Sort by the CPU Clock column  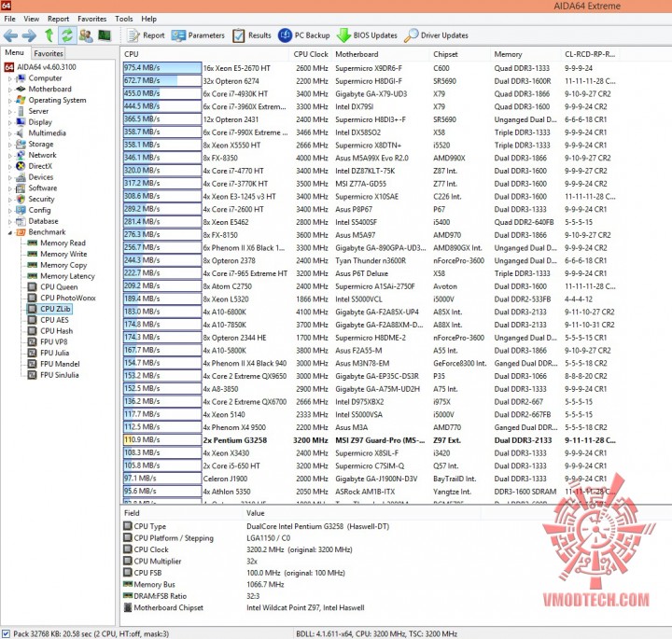[x=310, y=54]
